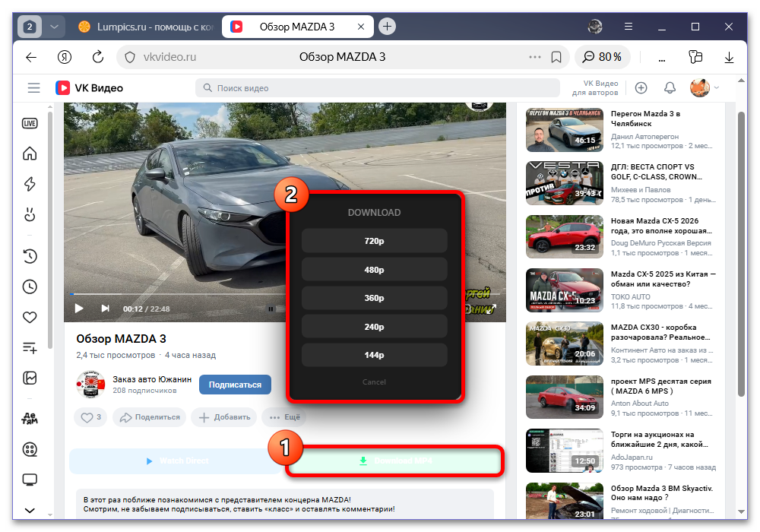Click the Добавить button
This screenshot has width=760, height=532.
tap(224, 416)
